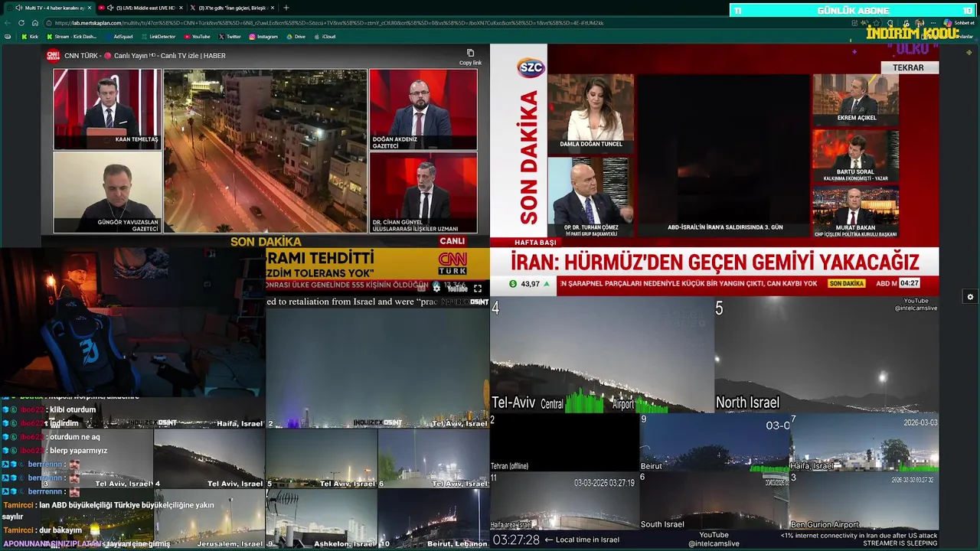The image size is (980, 551).
Task: Open the Drive bookmark
Action: coord(296,37)
